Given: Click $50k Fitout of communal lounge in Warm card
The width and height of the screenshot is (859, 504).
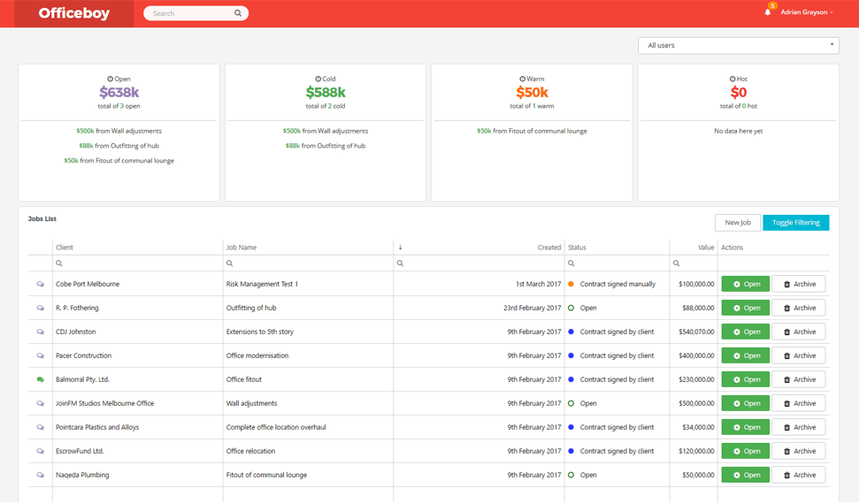Looking at the screenshot, I should [532, 131].
